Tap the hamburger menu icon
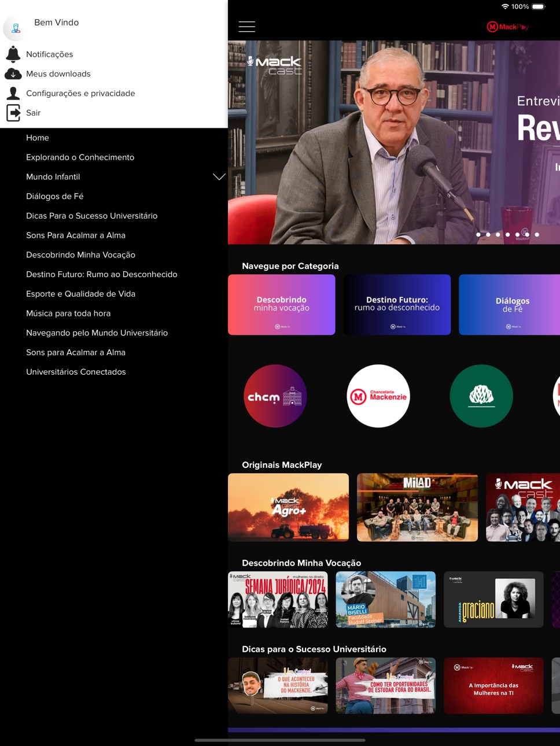 (246, 27)
